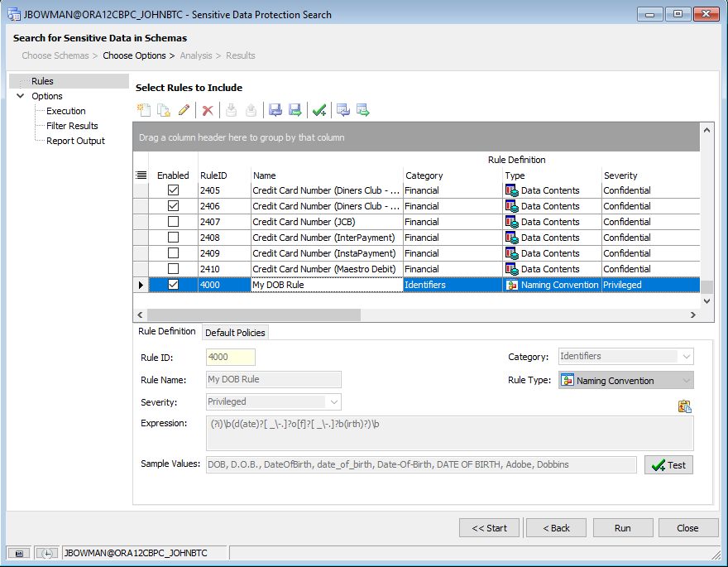Click the grid icon with green arrow
The image size is (728, 567).
click(x=363, y=110)
